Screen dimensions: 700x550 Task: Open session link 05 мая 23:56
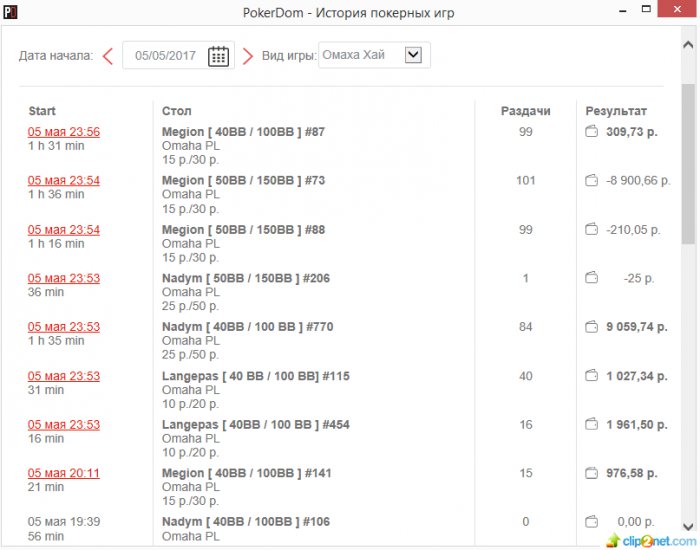64,132
